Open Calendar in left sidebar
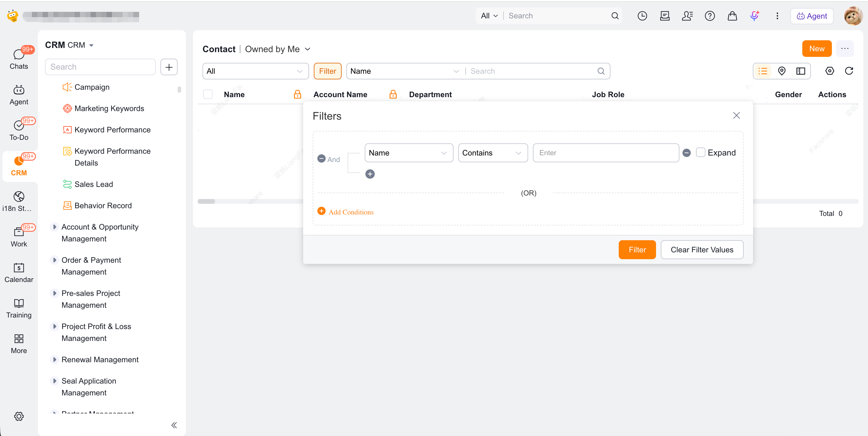 click(x=19, y=272)
